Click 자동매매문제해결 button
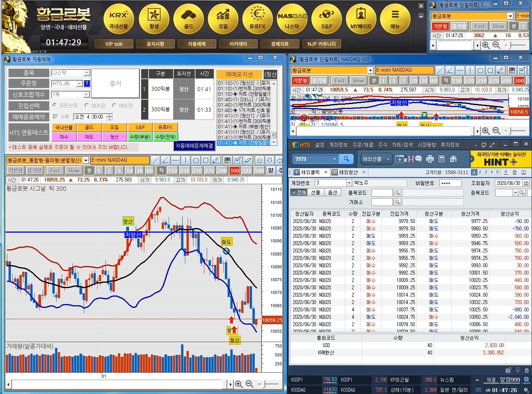Image resolution: width=532 pixels, height=394 pixels. click(x=194, y=146)
